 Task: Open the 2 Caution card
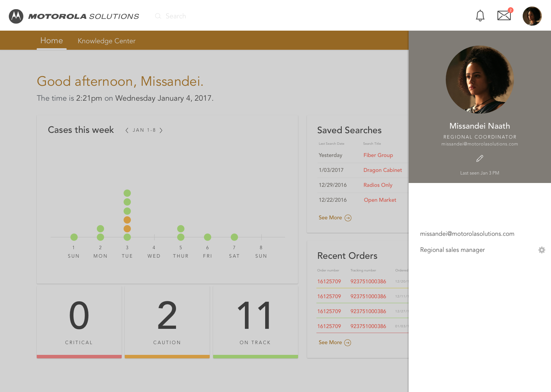point(167,322)
